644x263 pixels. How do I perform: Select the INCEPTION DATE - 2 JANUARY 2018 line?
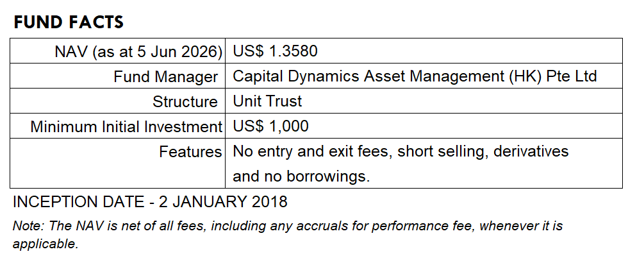150,202
